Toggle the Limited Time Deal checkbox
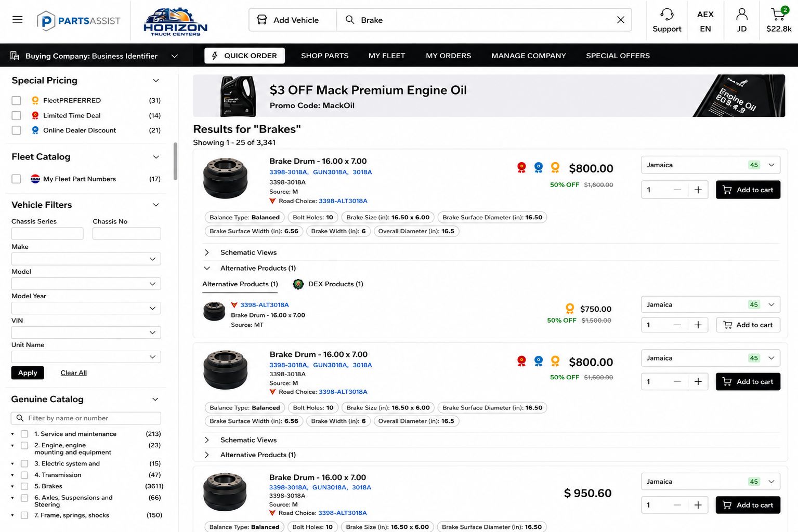Screen dimensions: 798x532 [16, 115]
